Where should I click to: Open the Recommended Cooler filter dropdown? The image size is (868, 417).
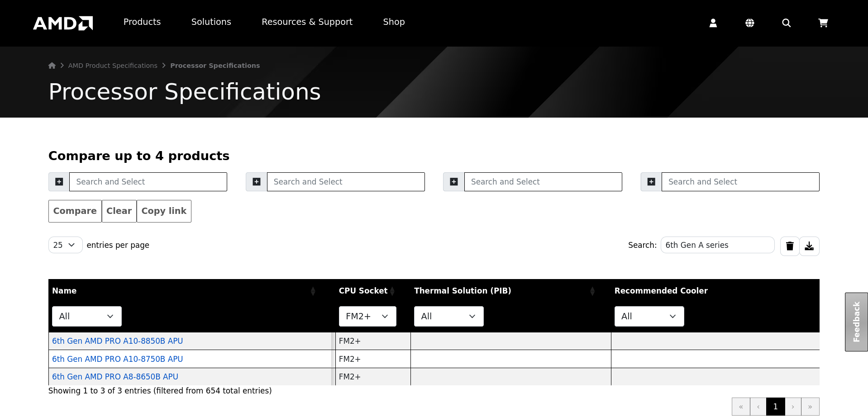click(649, 317)
